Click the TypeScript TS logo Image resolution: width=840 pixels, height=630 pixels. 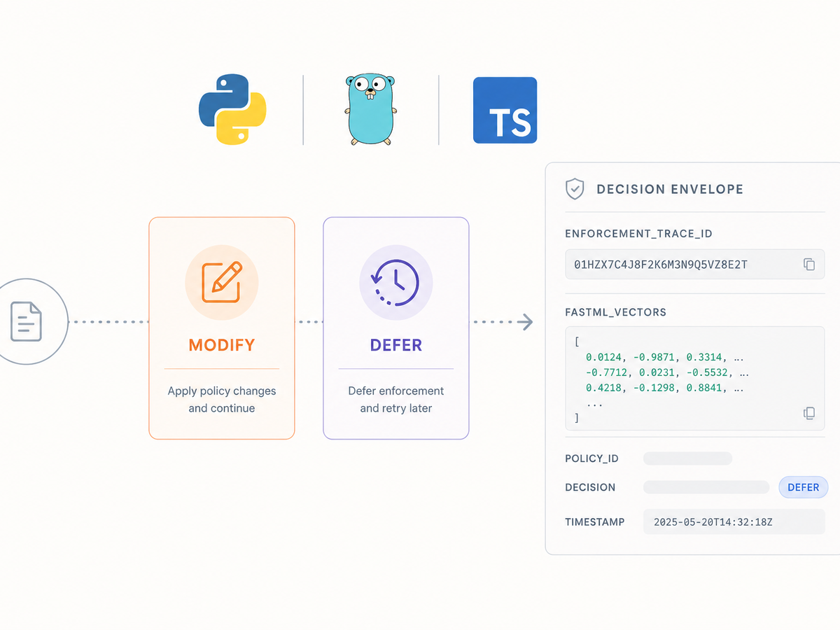[x=505, y=110]
